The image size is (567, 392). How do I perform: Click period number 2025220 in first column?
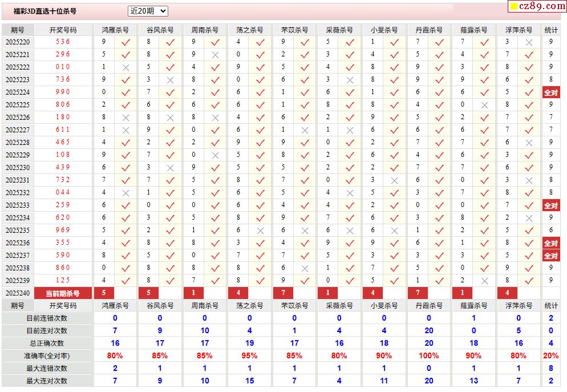(18, 42)
